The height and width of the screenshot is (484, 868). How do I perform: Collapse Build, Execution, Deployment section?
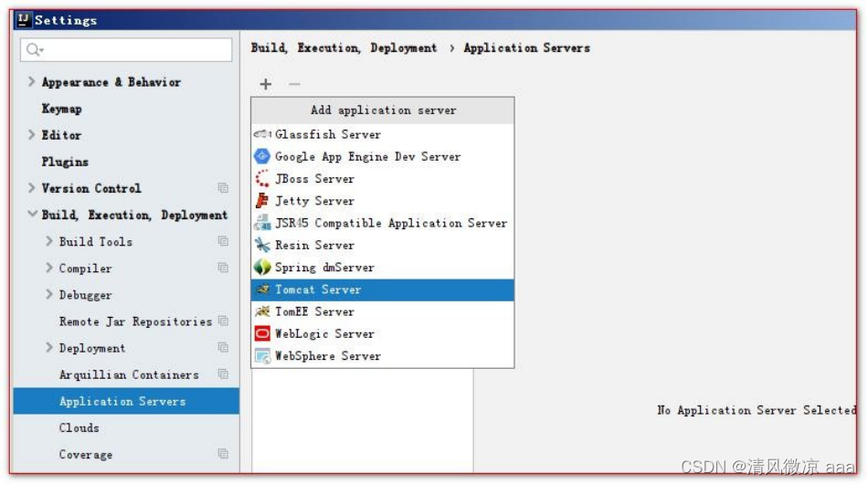click(32, 214)
